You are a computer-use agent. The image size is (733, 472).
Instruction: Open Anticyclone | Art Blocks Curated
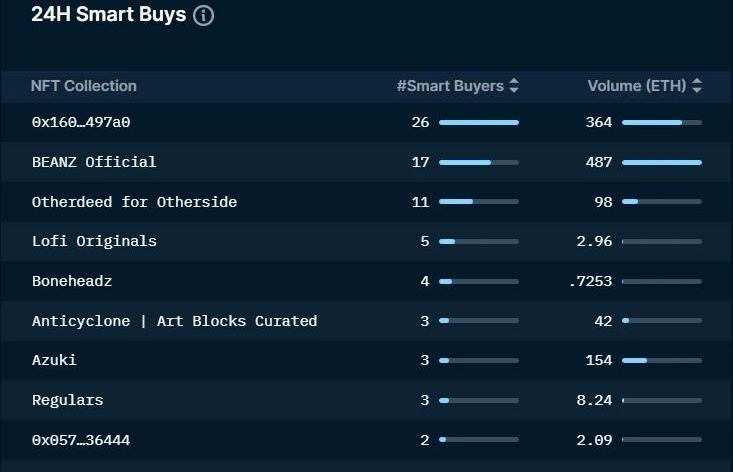point(174,321)
